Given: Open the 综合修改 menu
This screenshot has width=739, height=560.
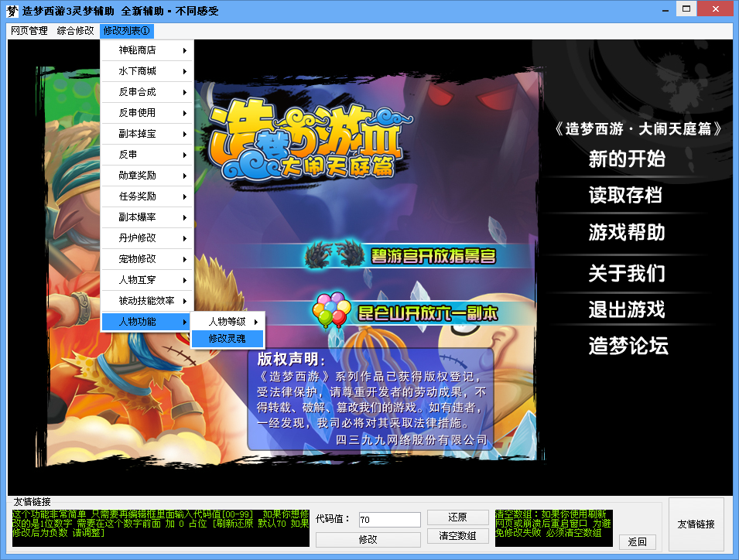Looking at the screenshot, I should point(75,31).
